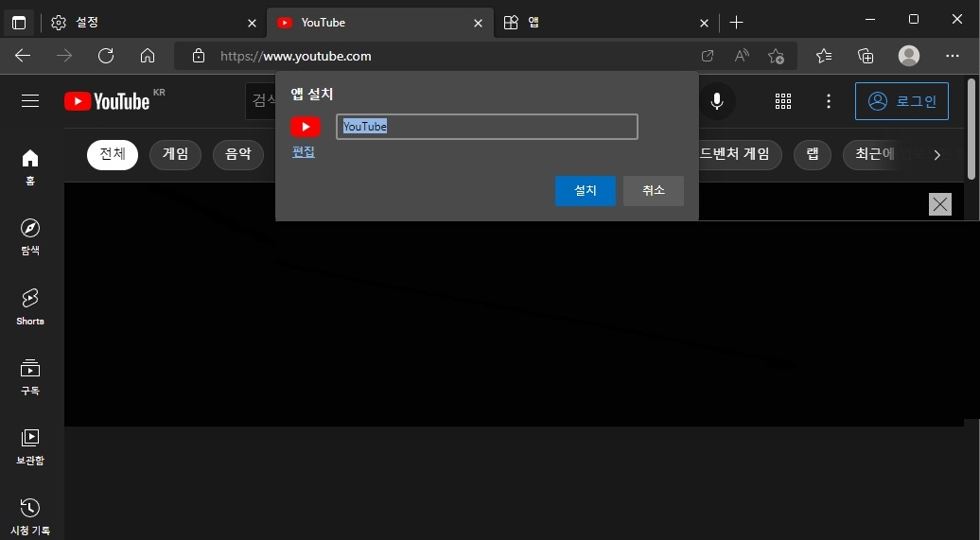Image resolution: width=980 pixels, height=540 pixels.
Task: Show more filter chips with right arrow
Action: click(x=936, y=155)
